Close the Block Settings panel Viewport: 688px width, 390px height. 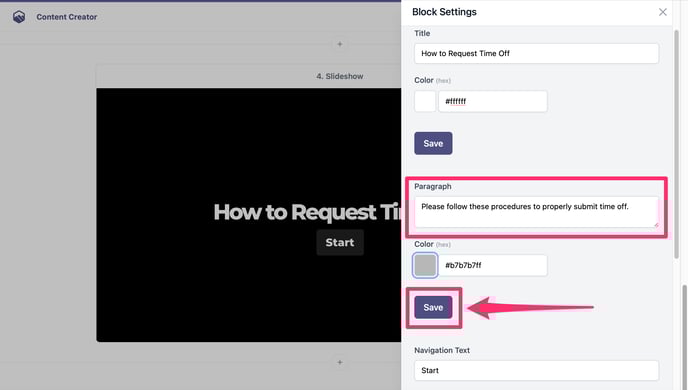click(663, 12)
